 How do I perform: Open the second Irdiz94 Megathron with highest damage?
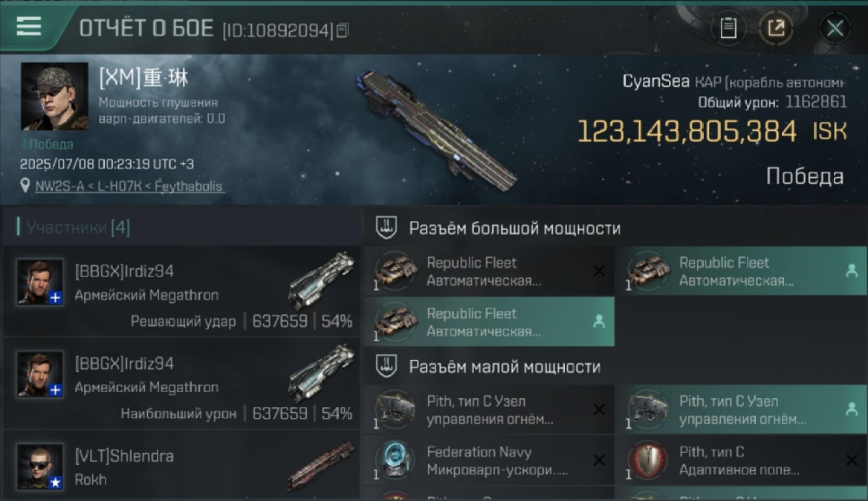pos(181,383)
